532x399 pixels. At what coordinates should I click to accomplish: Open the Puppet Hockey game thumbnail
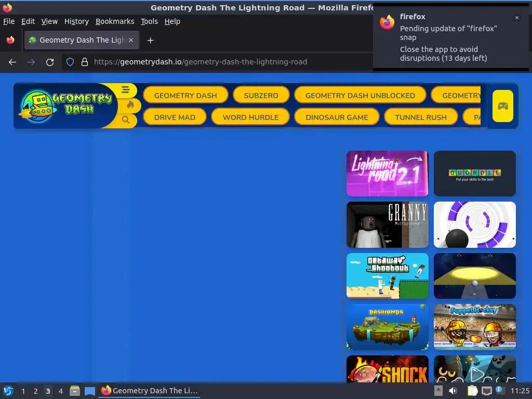475,327
